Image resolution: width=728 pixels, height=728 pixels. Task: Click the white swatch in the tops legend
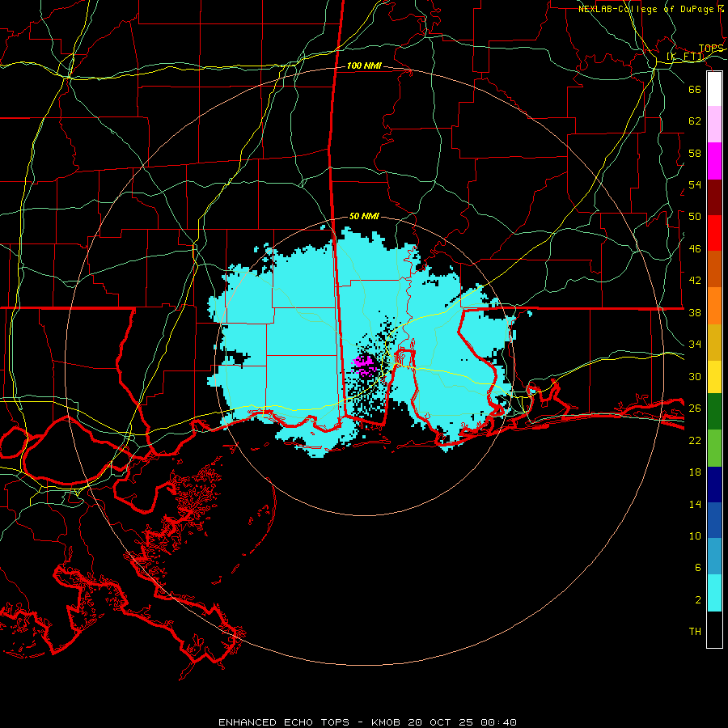714,89
